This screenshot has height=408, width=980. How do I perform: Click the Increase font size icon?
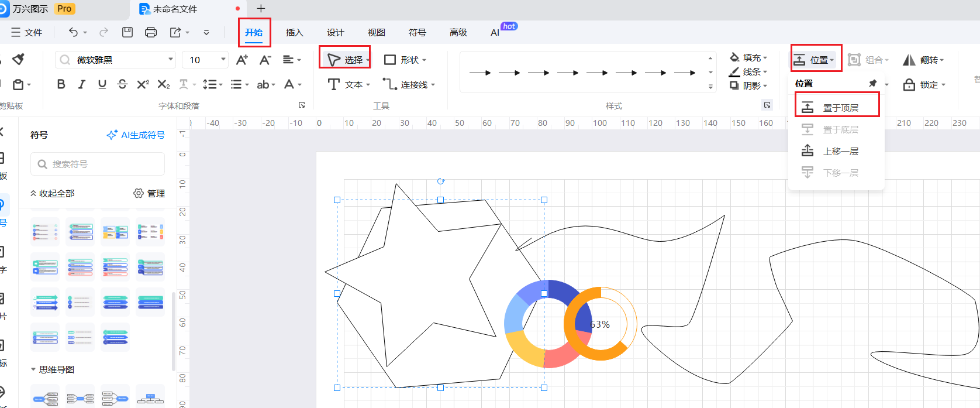[241, 60]
